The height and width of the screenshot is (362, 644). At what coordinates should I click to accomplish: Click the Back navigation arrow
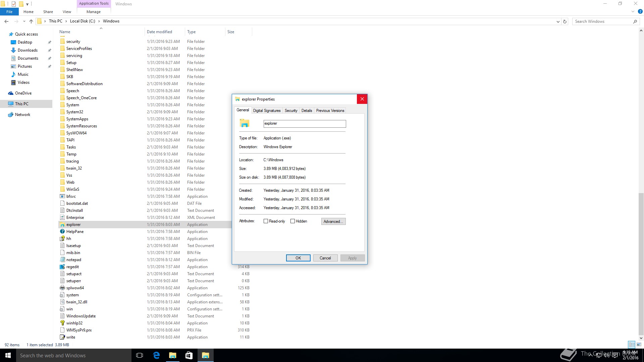pos(6,21)
